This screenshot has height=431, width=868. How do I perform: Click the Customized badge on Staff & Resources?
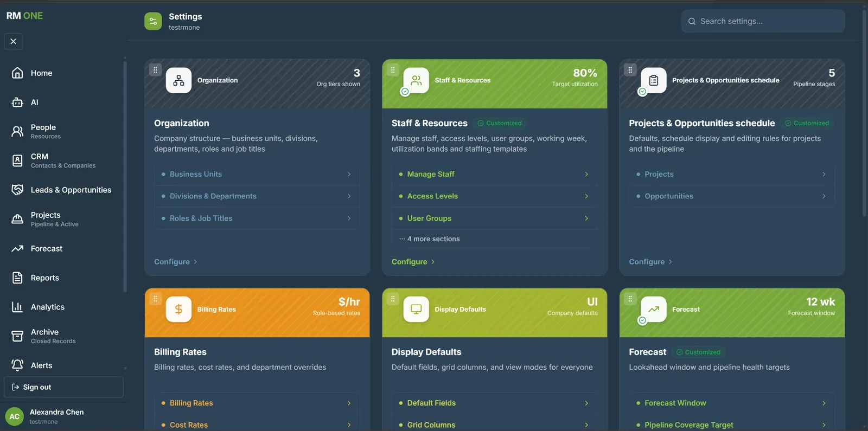500,123
